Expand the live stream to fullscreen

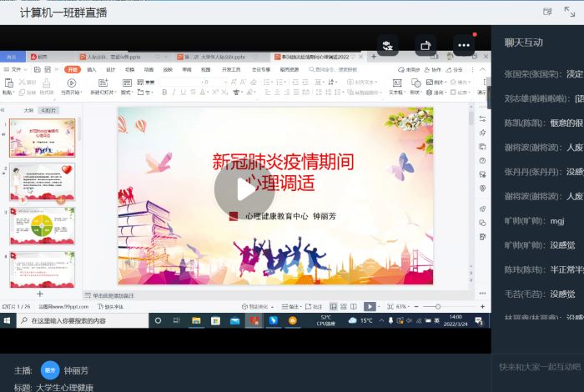pyautogui.click(x=569, y=12)
